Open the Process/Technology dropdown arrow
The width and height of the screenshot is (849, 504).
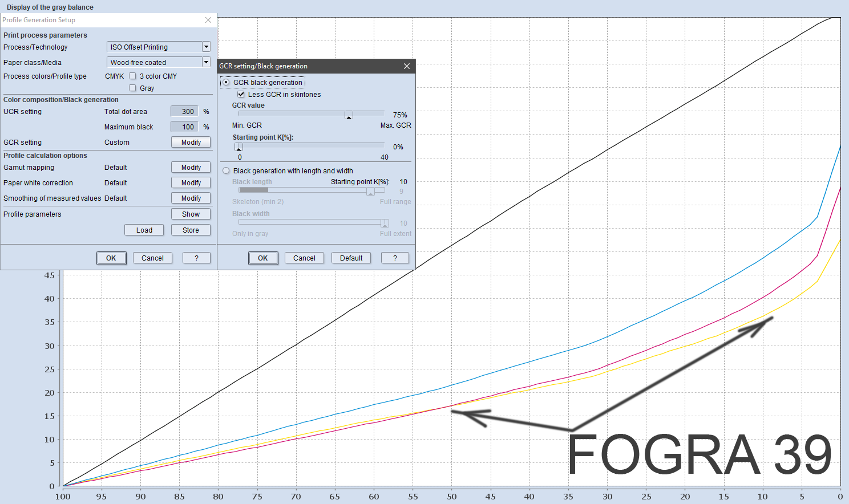click(x=206, y=47)
